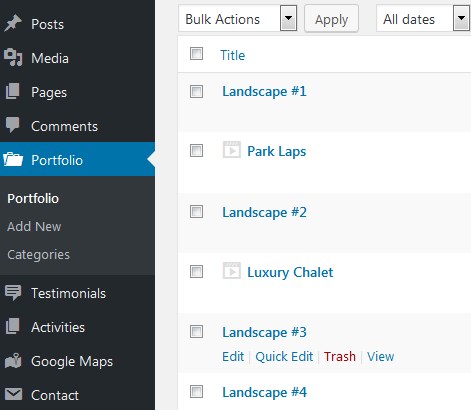Tick the checkbox for Landscape #1
This screenshot has height=410, width=471.
coord(196,91)
